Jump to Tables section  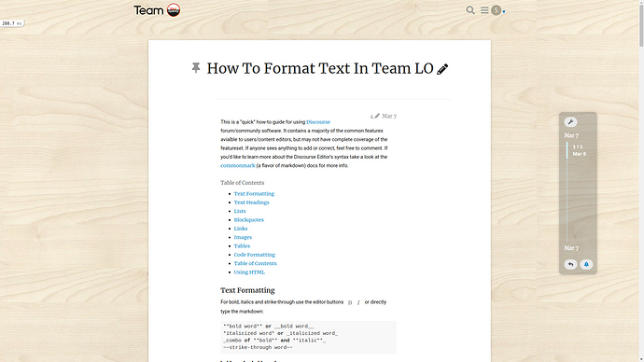242,246
